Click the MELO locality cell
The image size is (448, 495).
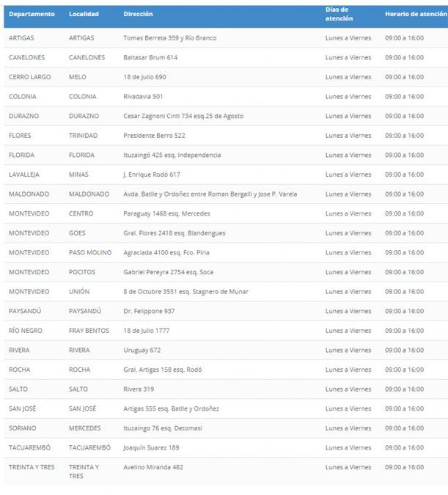[x=77, y=77]
